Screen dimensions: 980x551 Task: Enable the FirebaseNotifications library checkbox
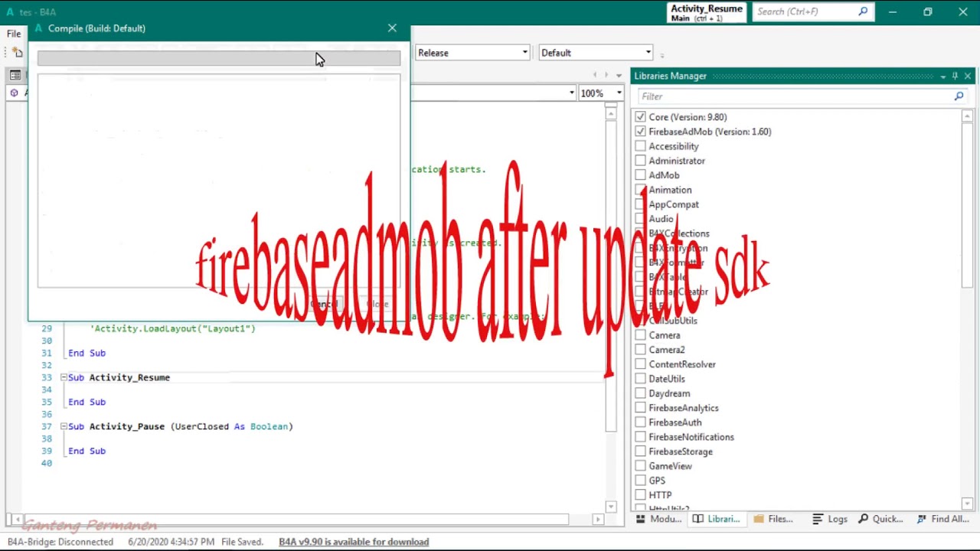point(640,437)
